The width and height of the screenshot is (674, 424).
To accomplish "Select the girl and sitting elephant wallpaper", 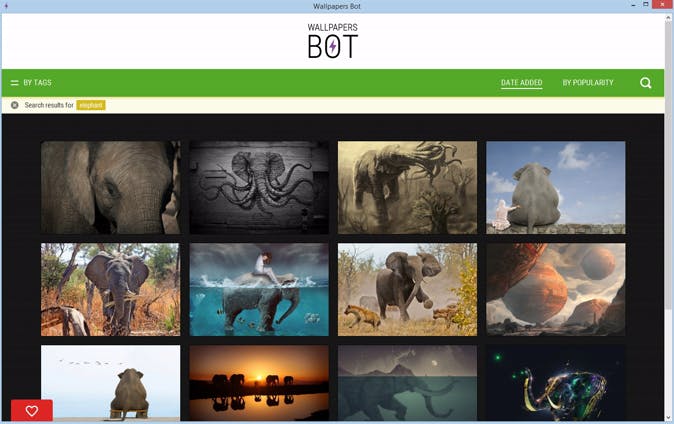I will coord(555,187).
